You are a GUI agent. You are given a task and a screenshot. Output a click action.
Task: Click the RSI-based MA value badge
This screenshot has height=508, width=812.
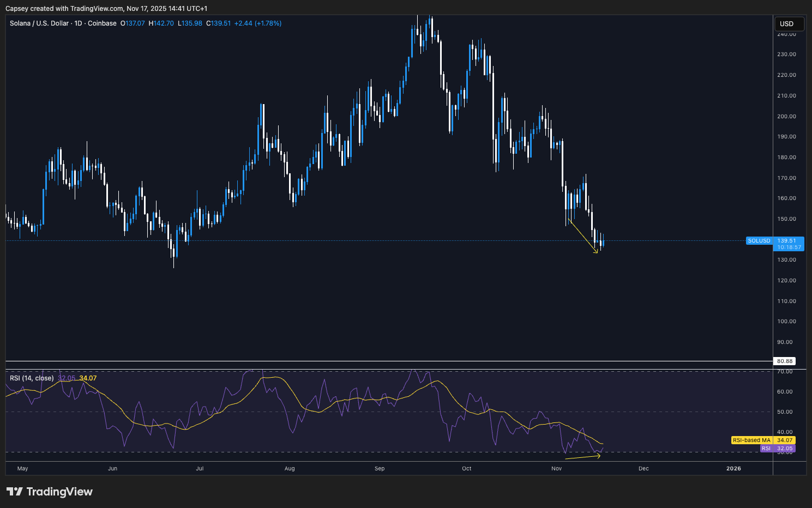click(762, 440)
